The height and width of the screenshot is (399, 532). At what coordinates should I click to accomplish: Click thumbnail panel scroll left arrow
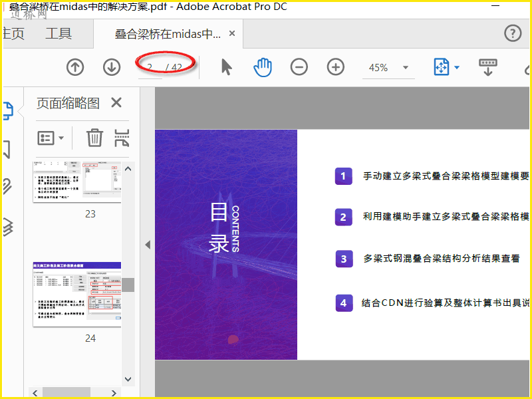tap(35, 393)
